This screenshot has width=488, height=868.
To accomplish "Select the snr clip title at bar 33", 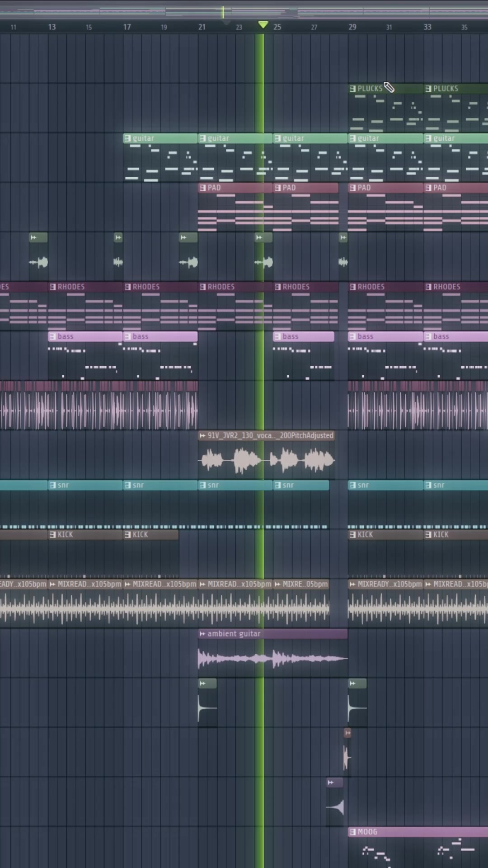I will [x=438, y=485].
